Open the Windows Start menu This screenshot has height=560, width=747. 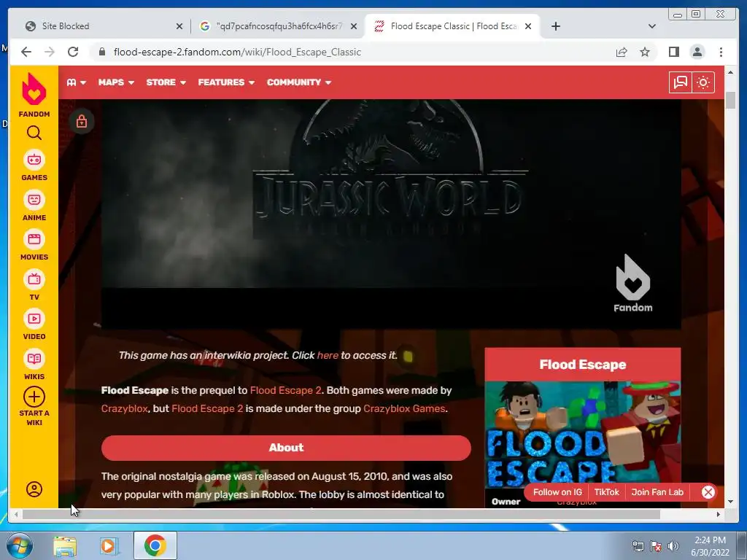(19, 545)
